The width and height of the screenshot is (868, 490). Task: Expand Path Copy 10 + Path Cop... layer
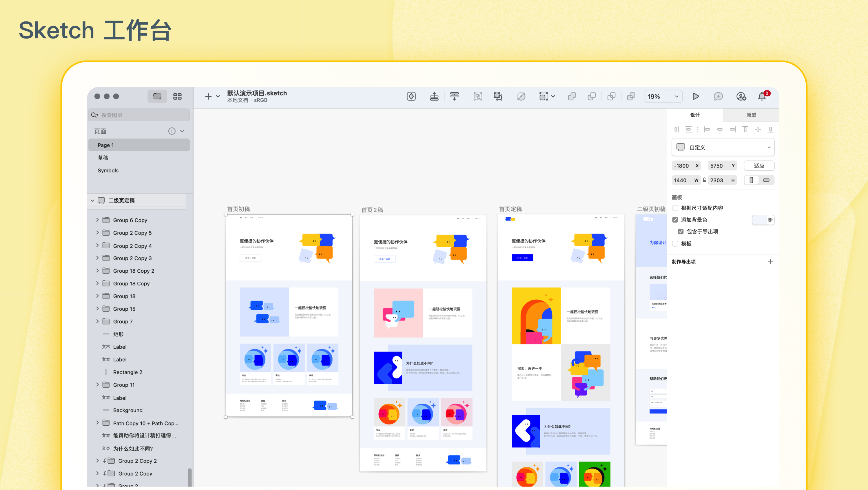coord(97,422)
